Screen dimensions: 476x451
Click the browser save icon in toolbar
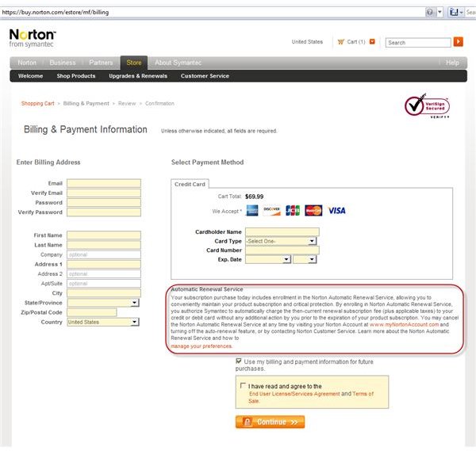coord(454,12)
